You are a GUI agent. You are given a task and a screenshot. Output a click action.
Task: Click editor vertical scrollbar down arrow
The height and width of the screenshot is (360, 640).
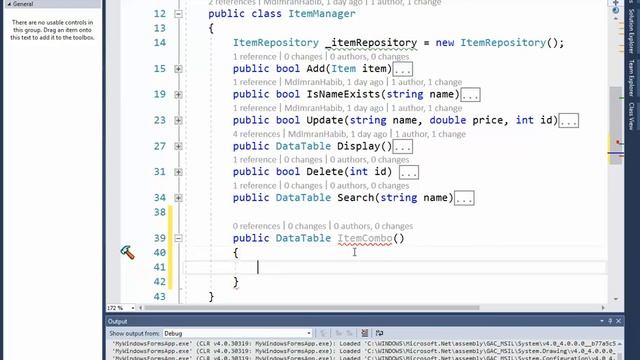pos(616,299)
